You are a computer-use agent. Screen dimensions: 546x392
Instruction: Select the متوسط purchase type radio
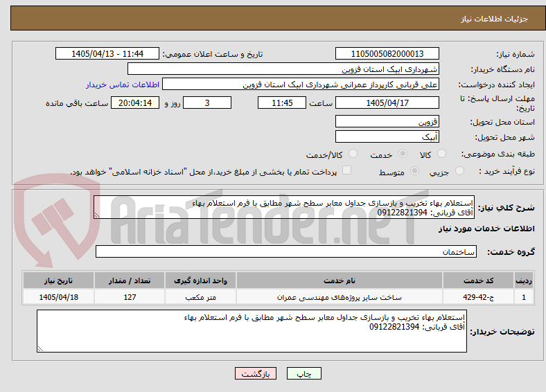click(x=414, y=170)
